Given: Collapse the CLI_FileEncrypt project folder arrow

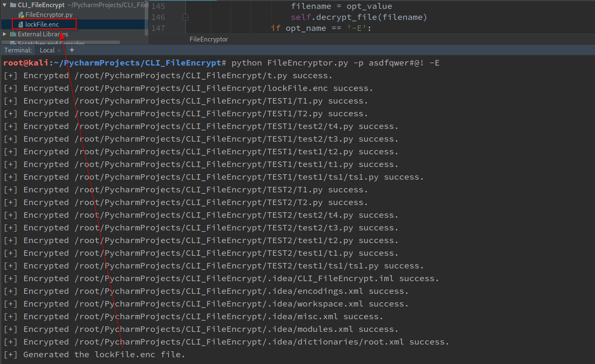Looking at the screenshot, I should coord(4,5).
